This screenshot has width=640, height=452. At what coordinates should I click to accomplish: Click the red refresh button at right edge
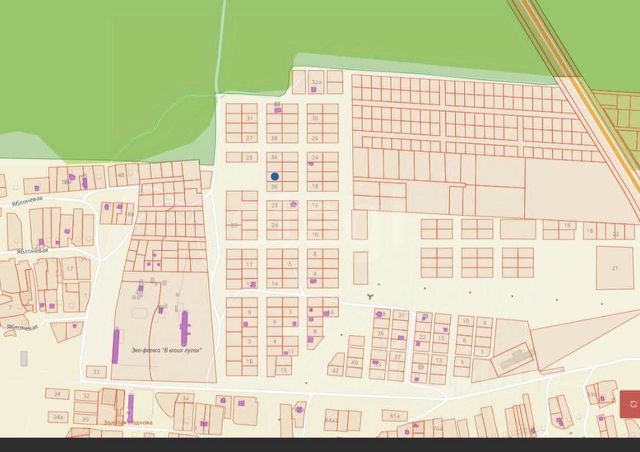631,404
